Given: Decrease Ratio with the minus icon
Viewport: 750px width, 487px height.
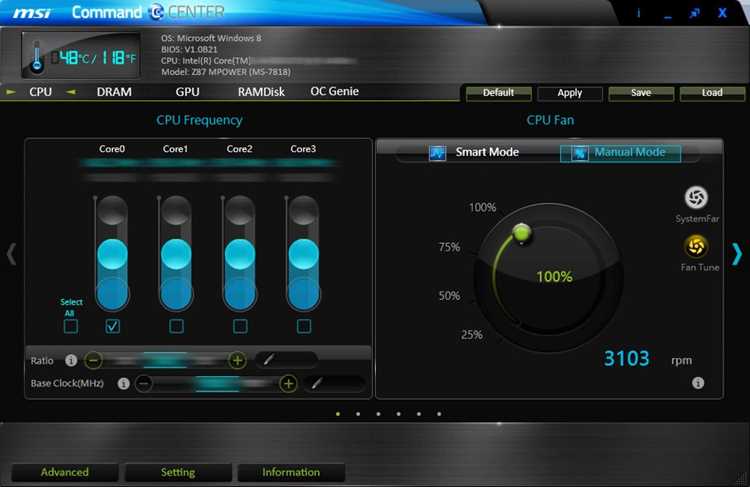Looking at the screenshot, I should point(93,360).
